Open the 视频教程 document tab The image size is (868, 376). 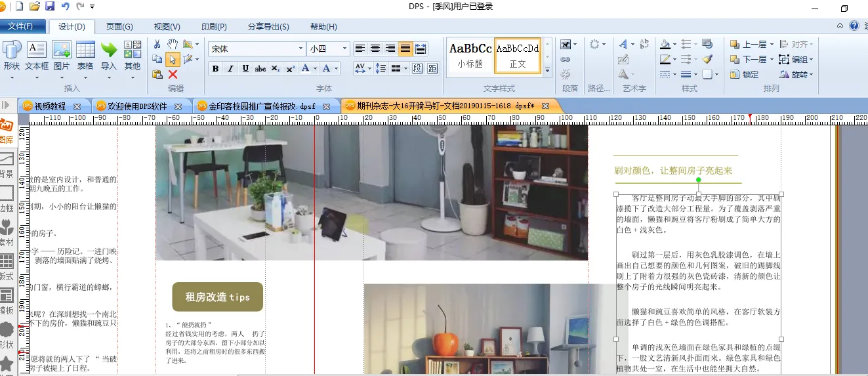pyautogui.click(x=51, y=106)
